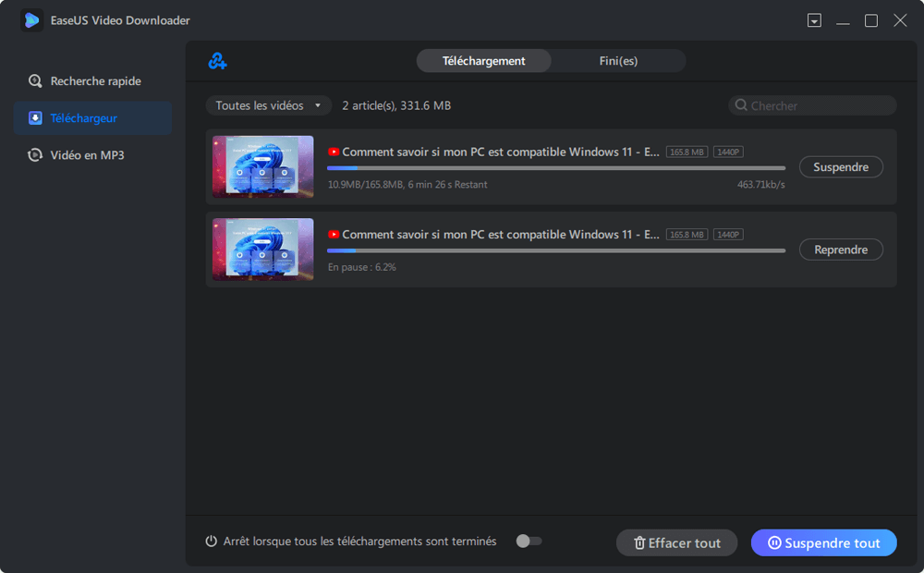This screenshot has height=573, width=924.
Task: Click the magnifier icon in search box
Action: [x=741, y=105]
